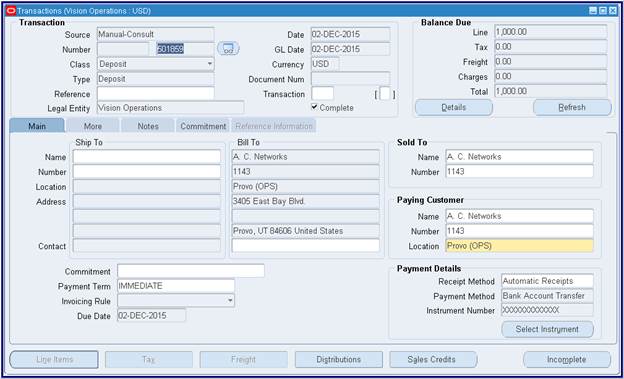Click the Details button under Balance Due
This screenshot has width=624, height=379.
click(x=454, y=107)
